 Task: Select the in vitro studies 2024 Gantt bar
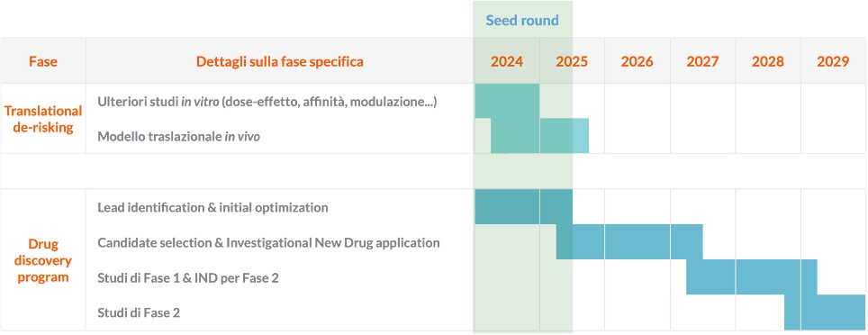click(507, 101)
